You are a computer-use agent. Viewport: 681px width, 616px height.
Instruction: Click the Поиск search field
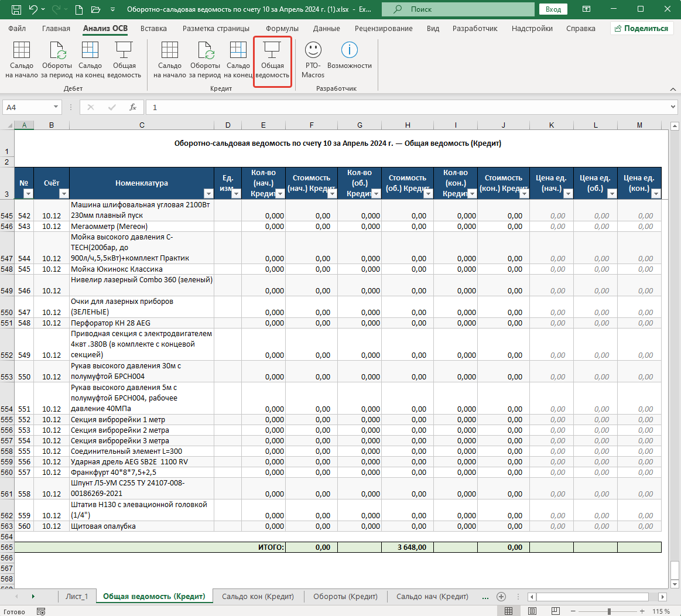pos(458,9)
